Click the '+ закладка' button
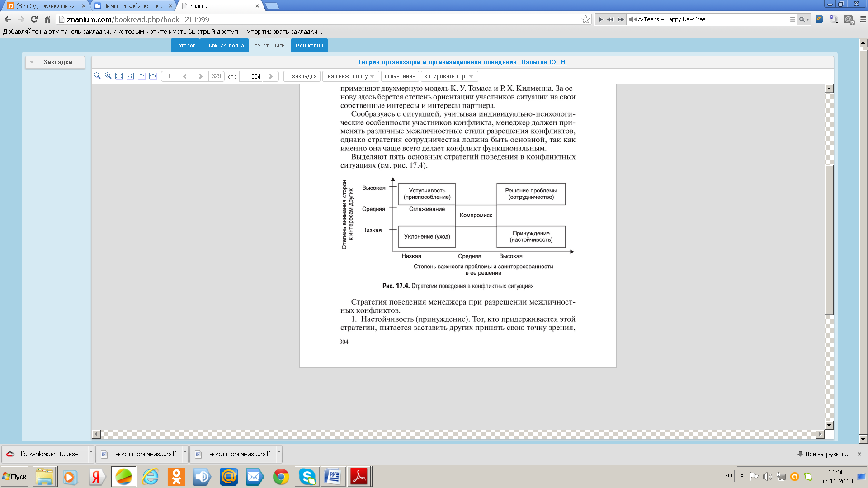 click(x=302, y=76)
